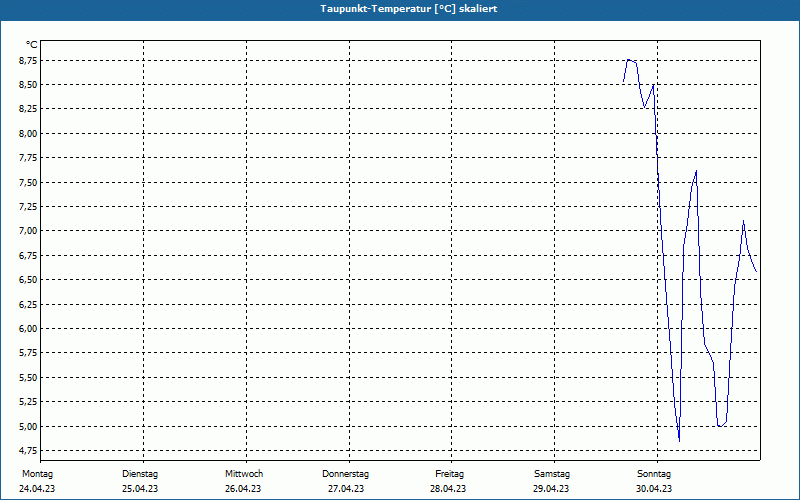Screen dimensions: 800x500
Task: Click the 7,50 y-axis value
Action: coord(28,183)
